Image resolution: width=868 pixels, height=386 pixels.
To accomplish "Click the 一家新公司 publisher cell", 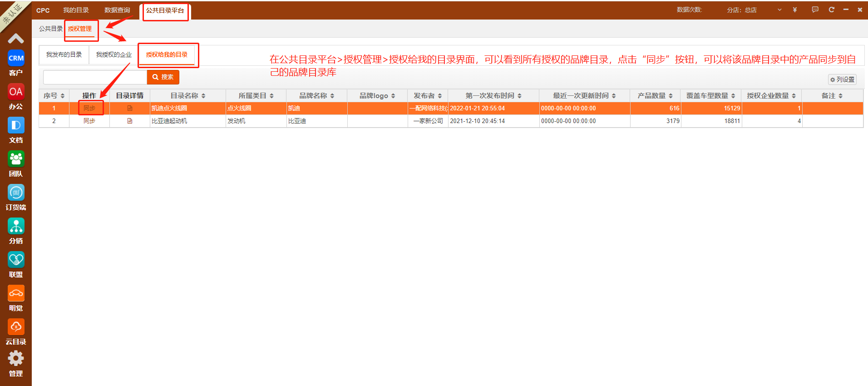I will coord(428,121).
